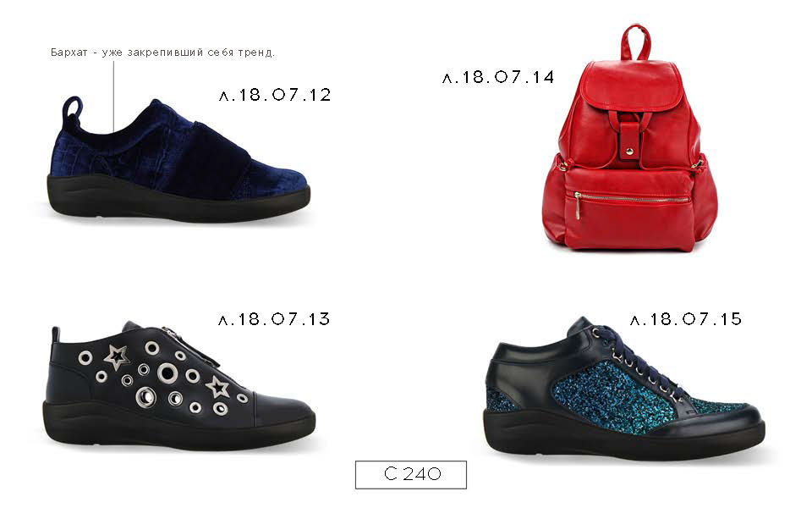Click the product code Л.18.07.12 label
The width and height of the screenshot is (812, 508).
(x=275, y=95)
